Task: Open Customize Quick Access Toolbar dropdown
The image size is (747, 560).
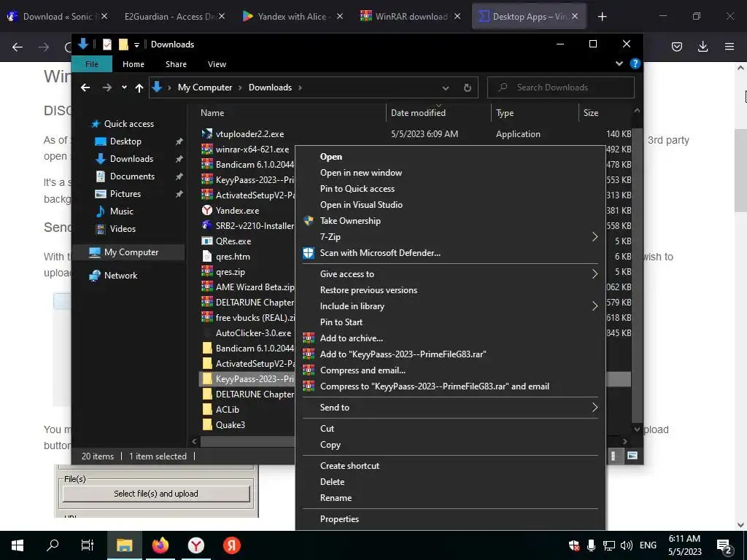Action: click(136, 44)
